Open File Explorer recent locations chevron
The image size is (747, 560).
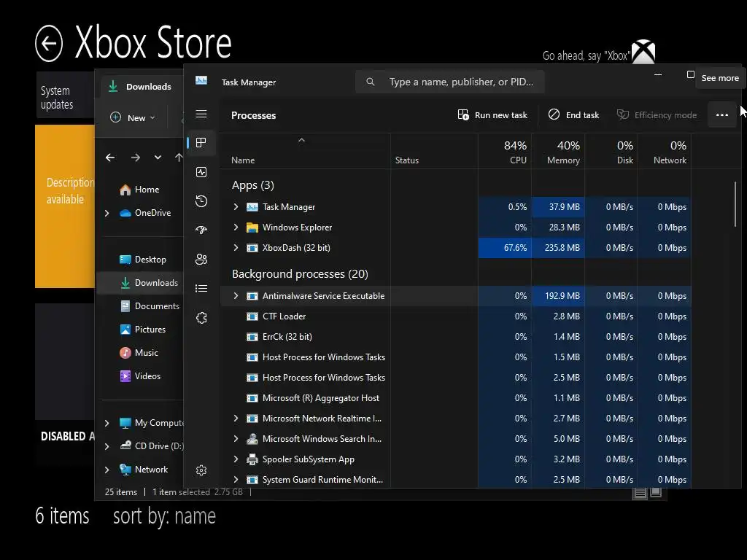pos(158,157)
